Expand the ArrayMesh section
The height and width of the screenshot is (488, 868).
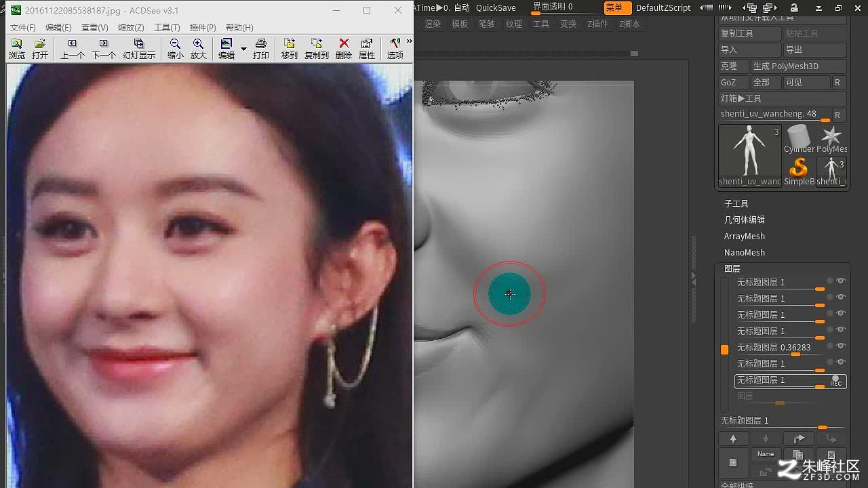(744, 236)
